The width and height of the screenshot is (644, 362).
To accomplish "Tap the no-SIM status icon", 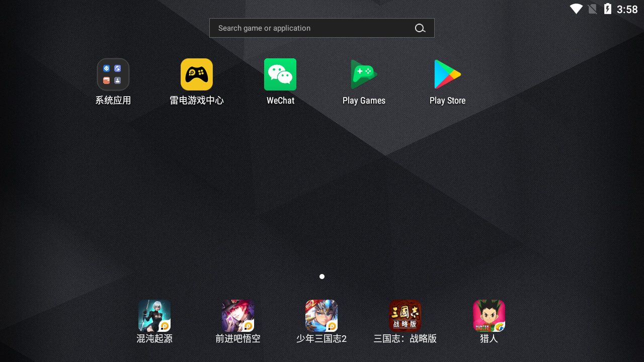I will point(593,9).
